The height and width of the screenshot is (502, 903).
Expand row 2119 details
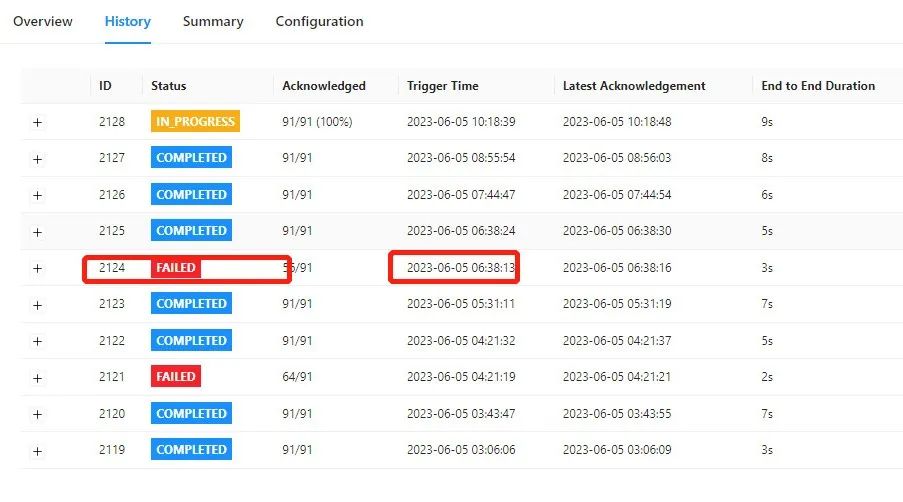(x=38, y=451)
